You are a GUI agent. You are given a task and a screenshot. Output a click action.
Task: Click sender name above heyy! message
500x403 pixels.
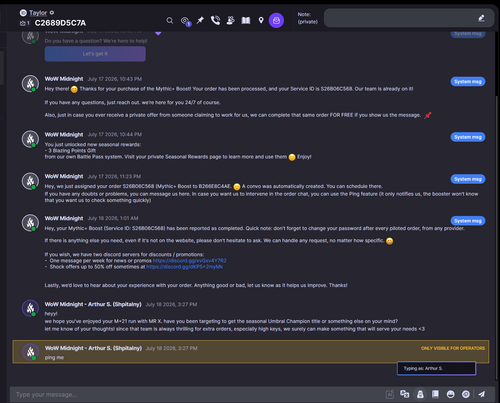pyautogui.click(x=93, y=304)
